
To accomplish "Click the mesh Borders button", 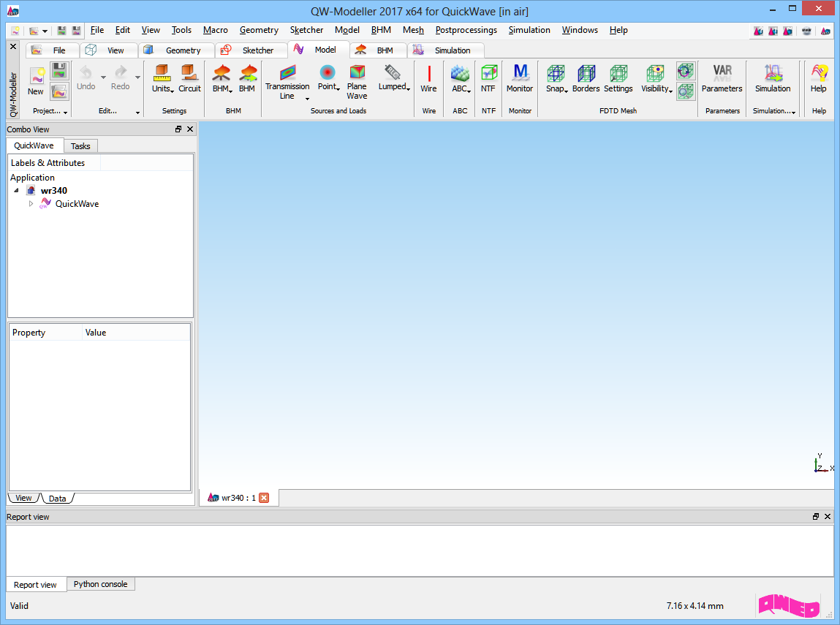I will click(x=586, y=78).
